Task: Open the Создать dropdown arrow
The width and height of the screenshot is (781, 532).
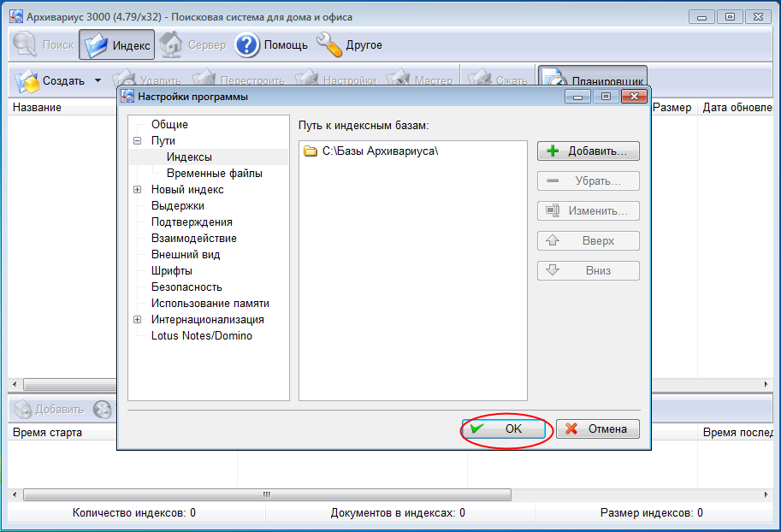Action: point(98,80)
